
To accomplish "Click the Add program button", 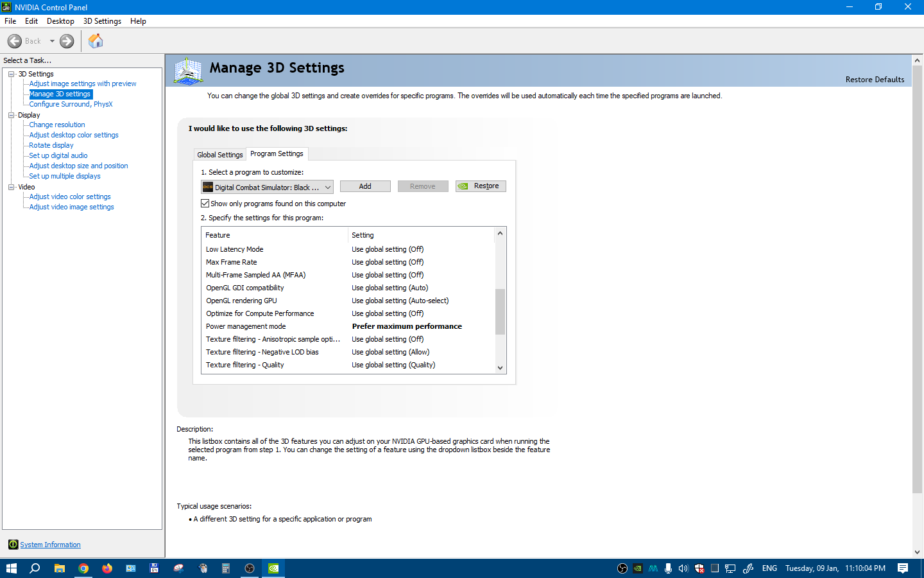I will coord(365,186).
